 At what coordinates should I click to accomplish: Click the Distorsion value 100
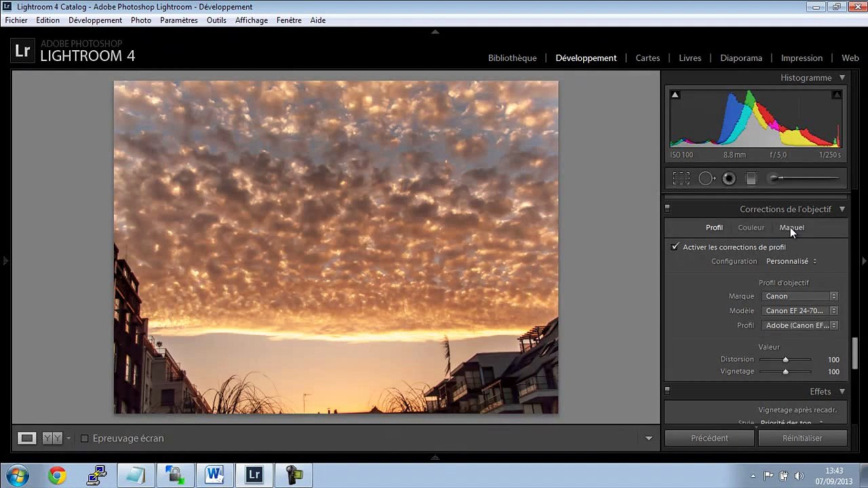point(833,359)
